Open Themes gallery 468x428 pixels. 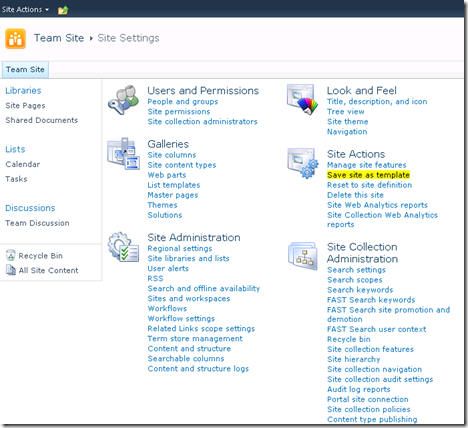click(x=163, y=205)
